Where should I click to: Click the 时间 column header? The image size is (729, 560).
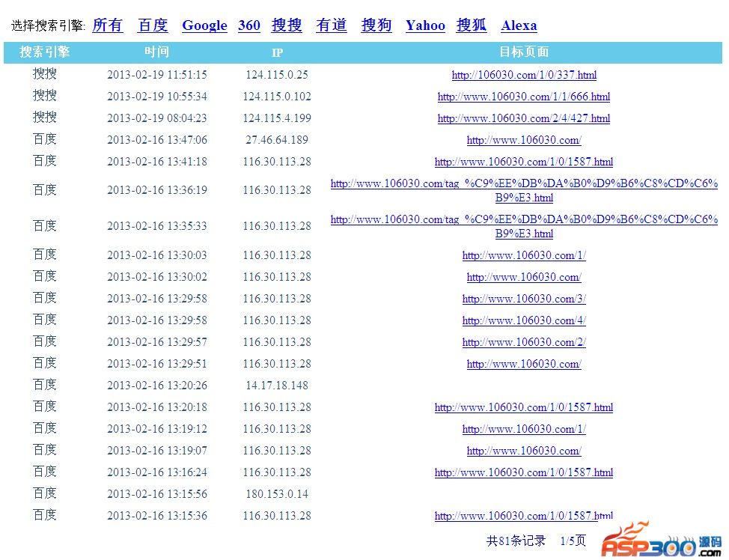pos(156,52)
